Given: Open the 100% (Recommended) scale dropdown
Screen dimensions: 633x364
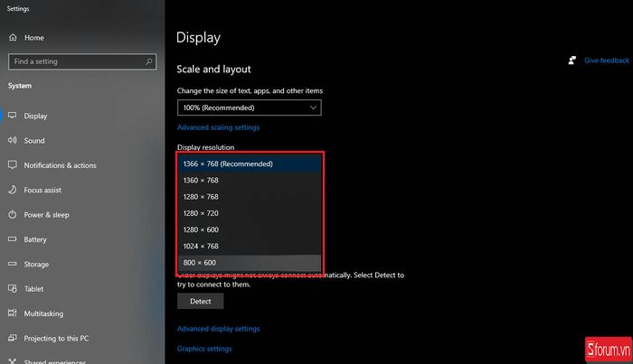Looking at the screenshot, I should pos(249,107).
